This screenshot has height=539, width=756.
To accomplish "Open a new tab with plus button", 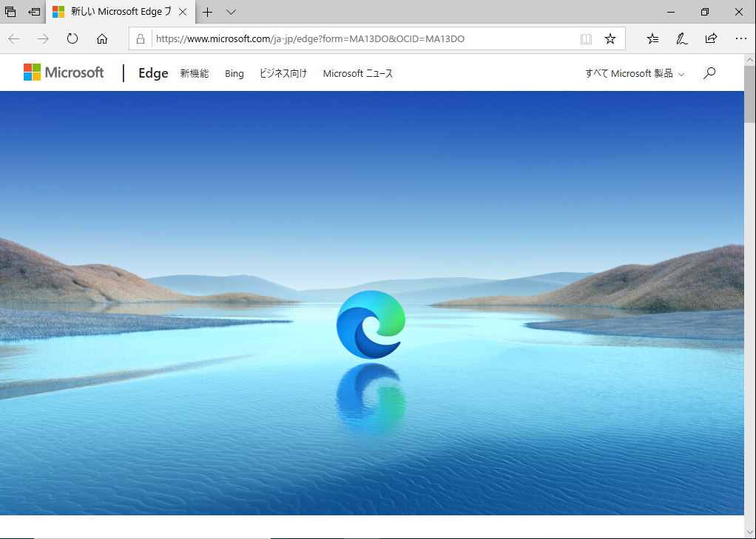I will [x=208, y=12].
